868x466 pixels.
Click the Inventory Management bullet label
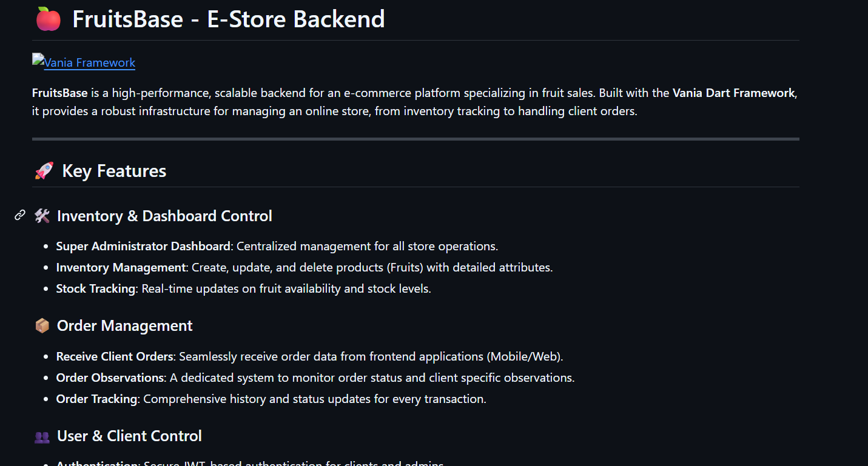(121, 267)
